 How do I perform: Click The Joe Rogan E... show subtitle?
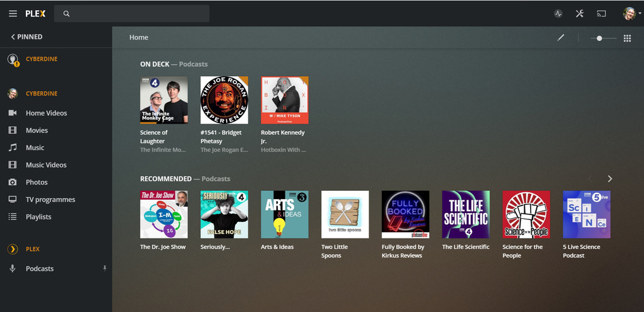(x=224, y=150)
